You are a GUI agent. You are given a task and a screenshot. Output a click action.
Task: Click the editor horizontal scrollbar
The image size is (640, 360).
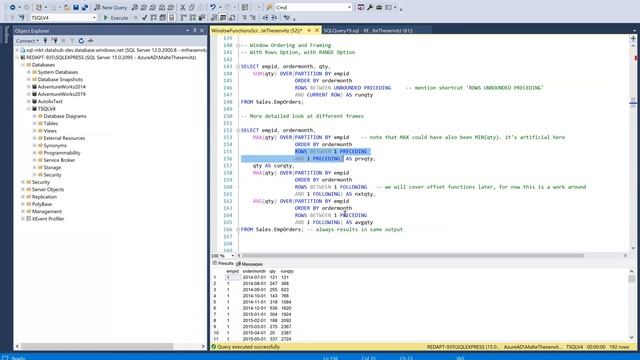pos(412,256)
